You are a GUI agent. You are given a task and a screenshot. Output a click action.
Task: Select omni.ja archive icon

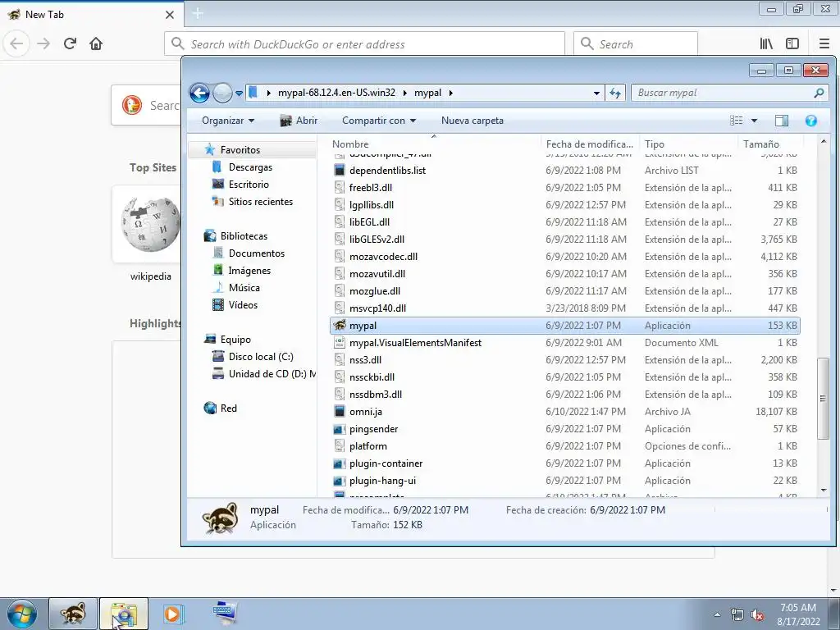coord(339,412)
